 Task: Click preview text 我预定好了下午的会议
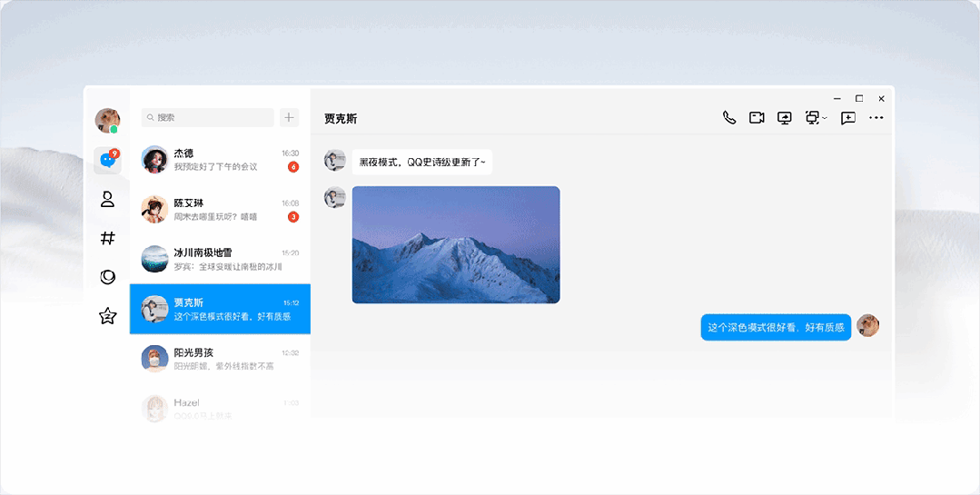pyautogui.click(x=215, y=167)
